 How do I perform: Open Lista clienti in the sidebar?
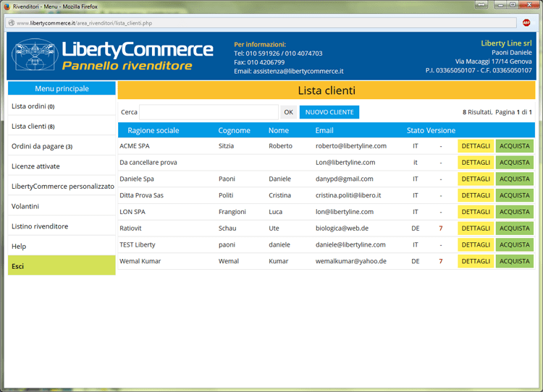tap(62, 127)
